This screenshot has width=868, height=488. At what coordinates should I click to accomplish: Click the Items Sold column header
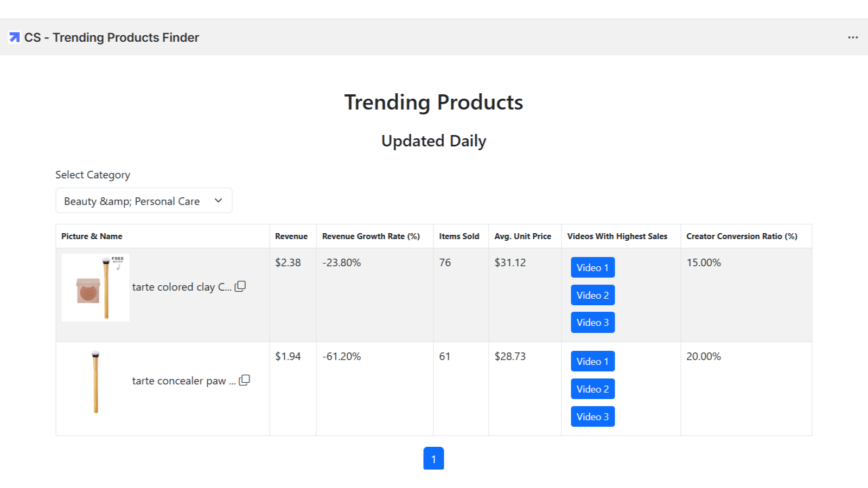tap(459, 236)
